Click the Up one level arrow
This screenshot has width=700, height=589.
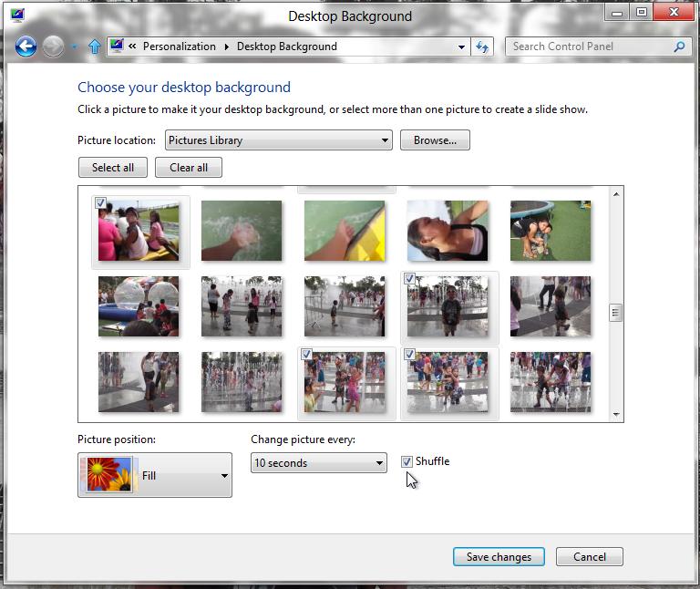point(94,46)
